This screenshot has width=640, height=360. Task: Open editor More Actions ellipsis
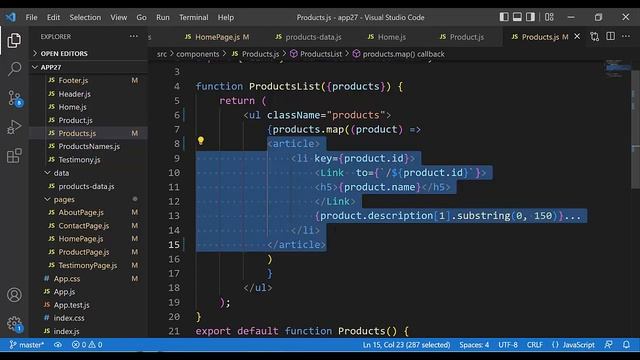coord(626,36)
